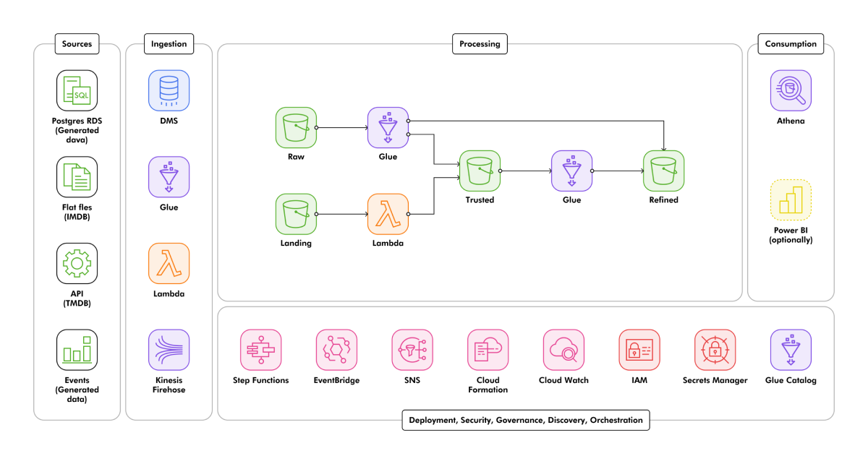Image resolution: width=868 pixels, height=464 pixels.
Task: Select the Events bar chart icon
Action: pyautogui.click(x=77, y=350)
